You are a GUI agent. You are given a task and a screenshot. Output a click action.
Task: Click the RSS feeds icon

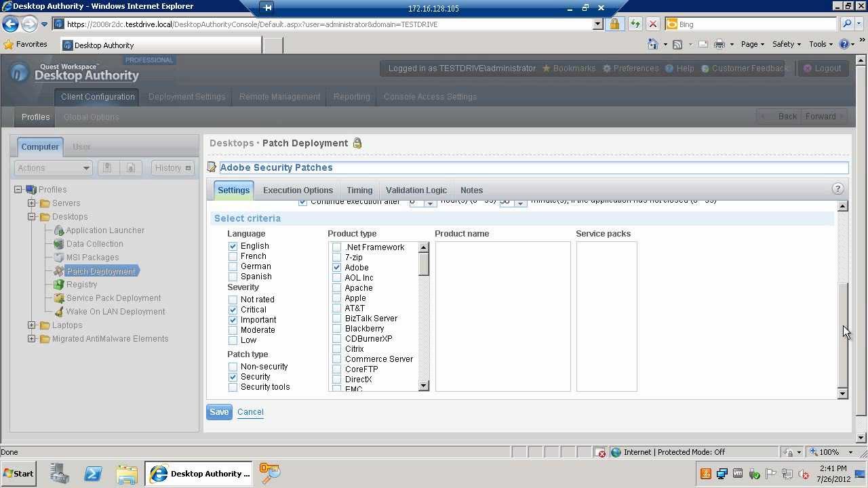677,44
